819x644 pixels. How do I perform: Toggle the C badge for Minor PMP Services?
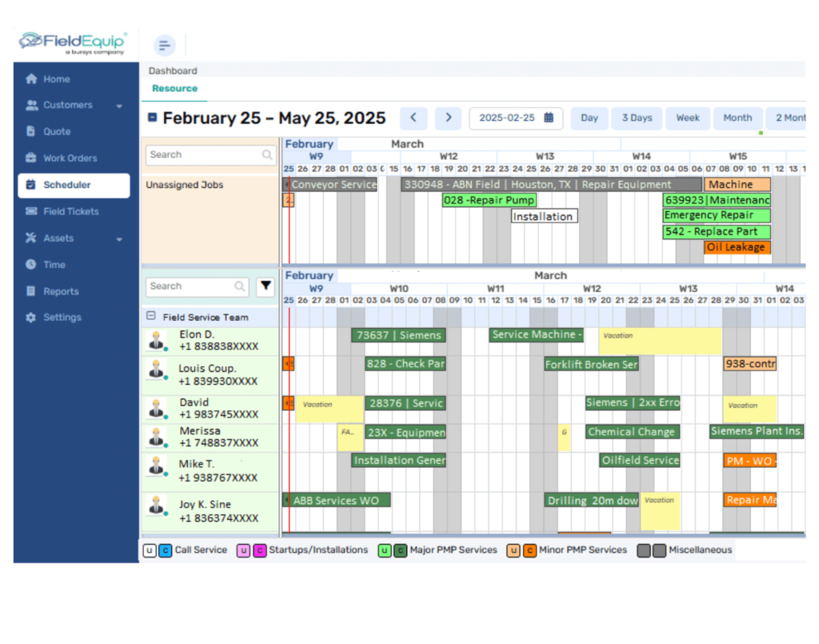(531, 550)
